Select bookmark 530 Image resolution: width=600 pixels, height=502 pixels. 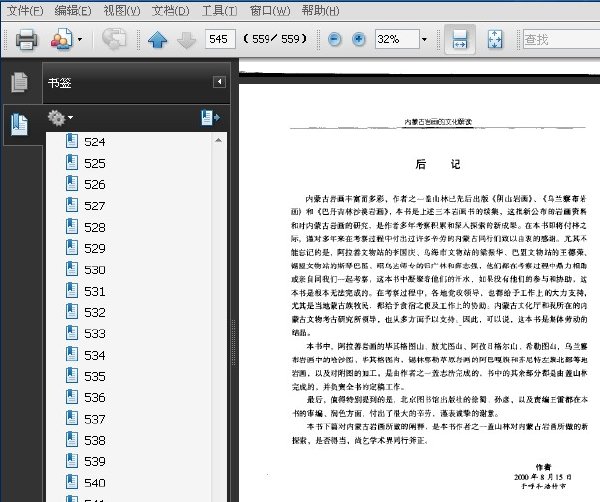95,270
